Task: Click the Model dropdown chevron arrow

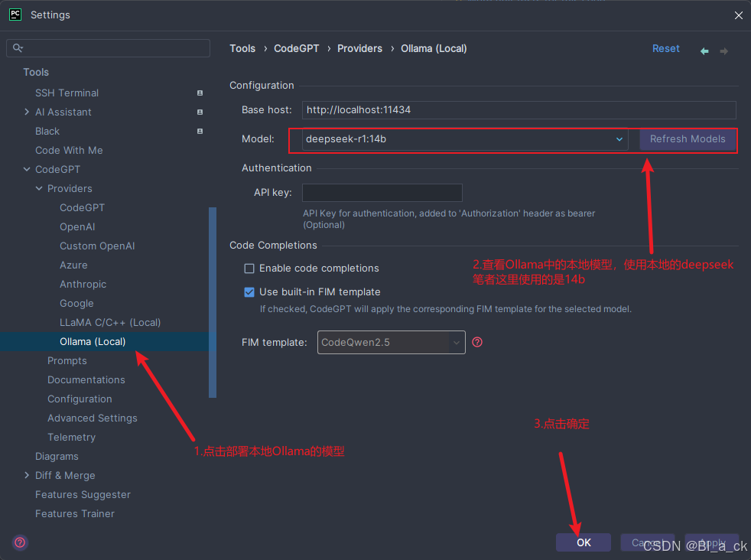Action: pyautogui.click(x=619, y=139)
